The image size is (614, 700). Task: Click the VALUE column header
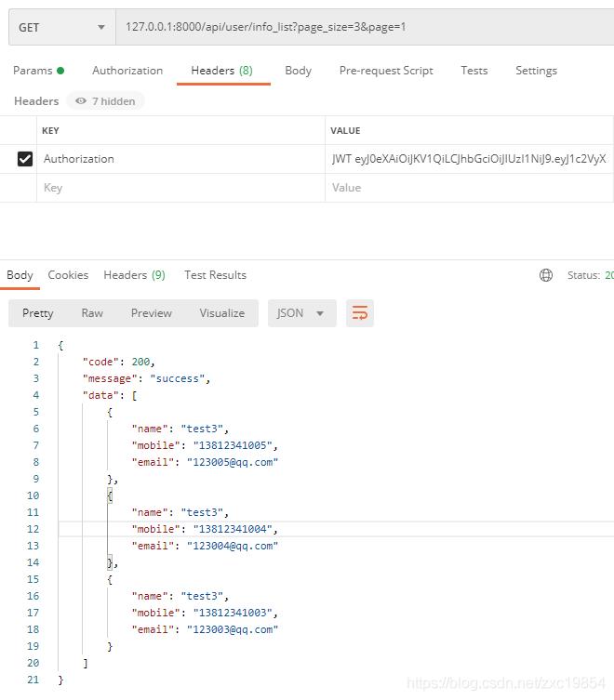click(x=345, y=131)
